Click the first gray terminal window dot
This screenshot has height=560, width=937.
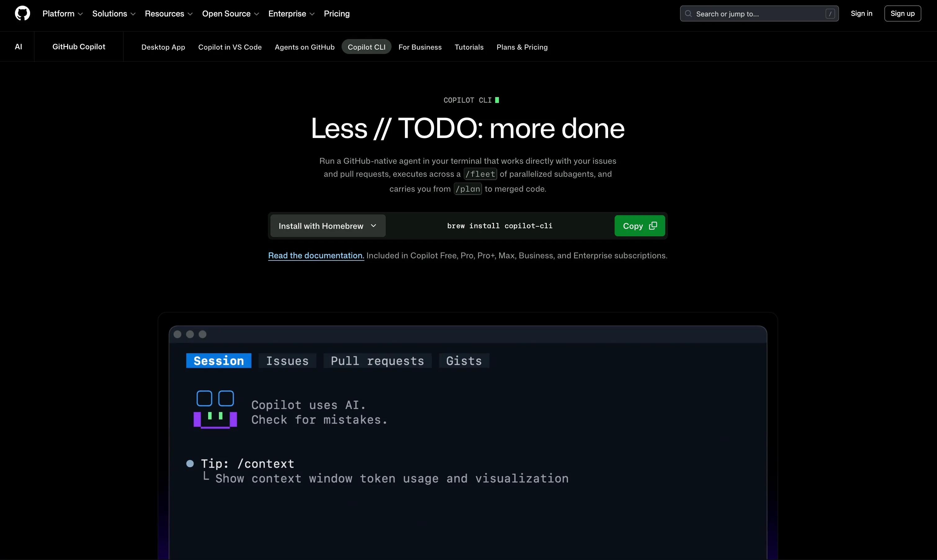[177, 334]
